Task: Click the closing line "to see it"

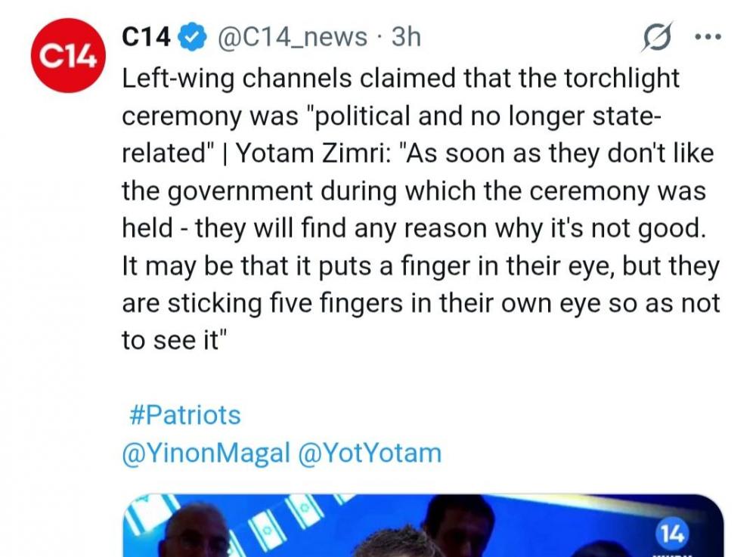Action: coord(175,340)
